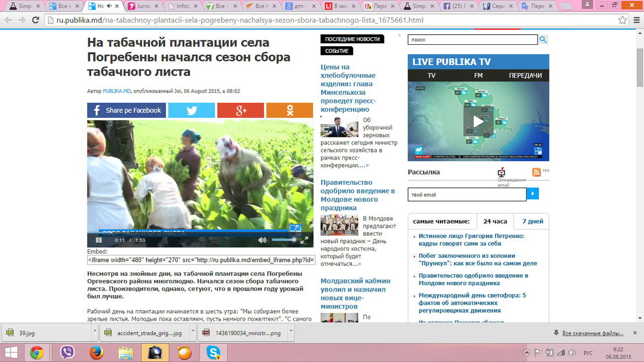Switch to the Jurnal browser tab
The image size is (644, 362).
tap(144, 6)
